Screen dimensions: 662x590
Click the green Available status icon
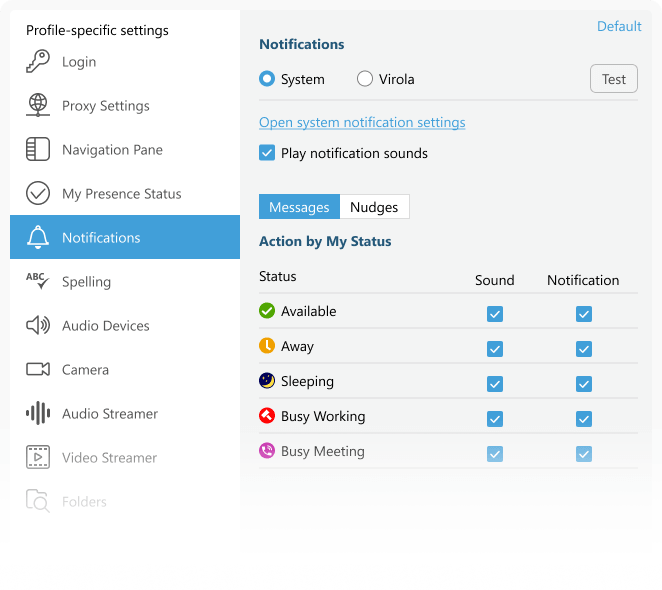[267, 311]
